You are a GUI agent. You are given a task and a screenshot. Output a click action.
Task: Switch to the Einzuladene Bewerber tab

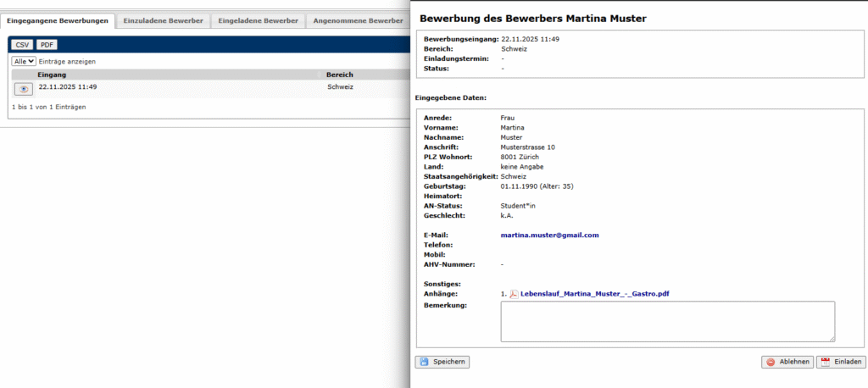click(x=161, y=20)
